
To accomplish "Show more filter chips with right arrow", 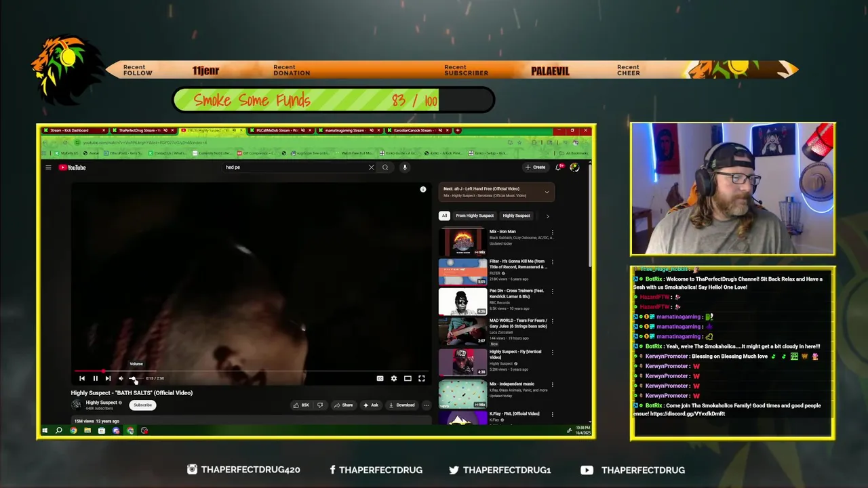I will coord(547,216).
